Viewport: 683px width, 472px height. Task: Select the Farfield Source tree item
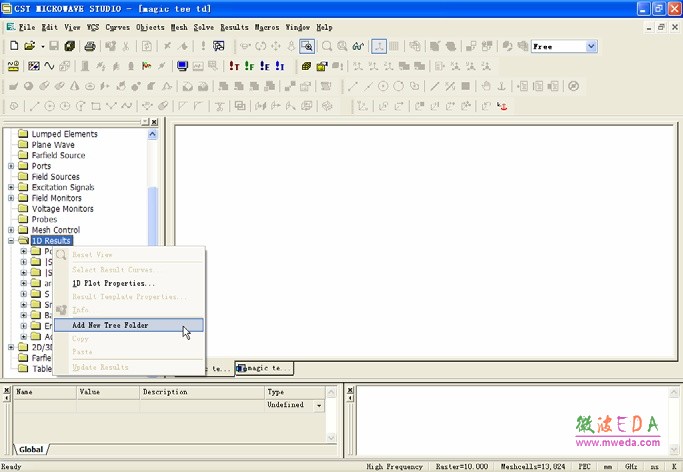[x=58, y=155]
